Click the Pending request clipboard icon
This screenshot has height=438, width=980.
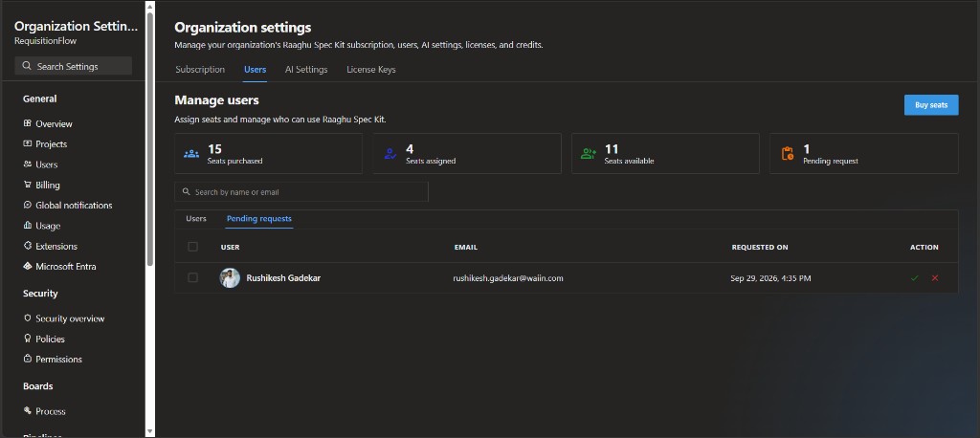(788, 154)
